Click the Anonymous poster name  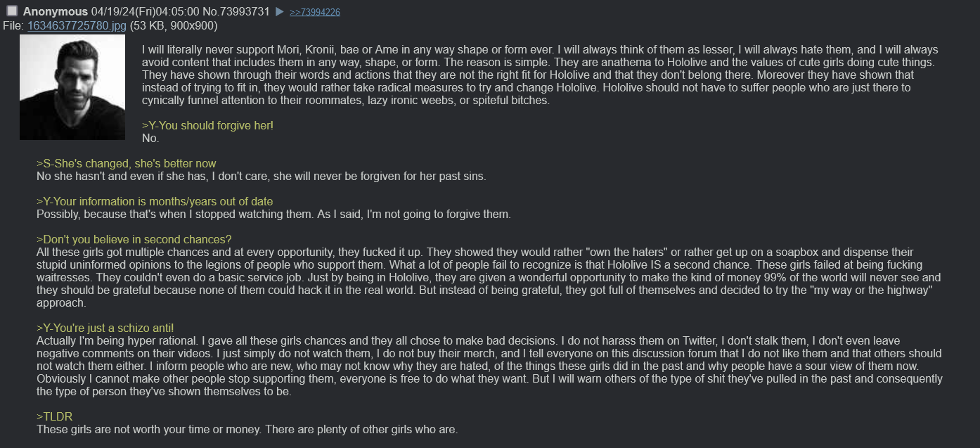55,12
